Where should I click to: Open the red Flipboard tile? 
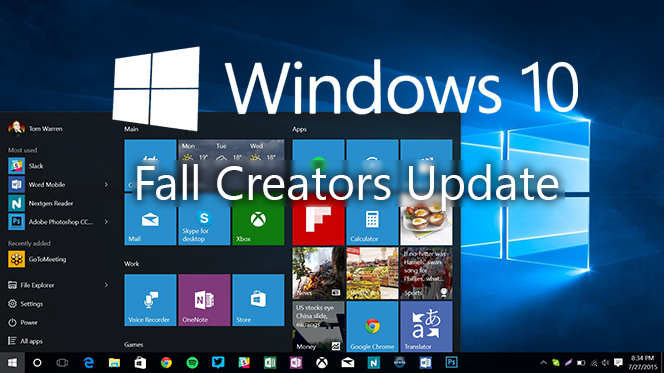(x=318, y=219)
